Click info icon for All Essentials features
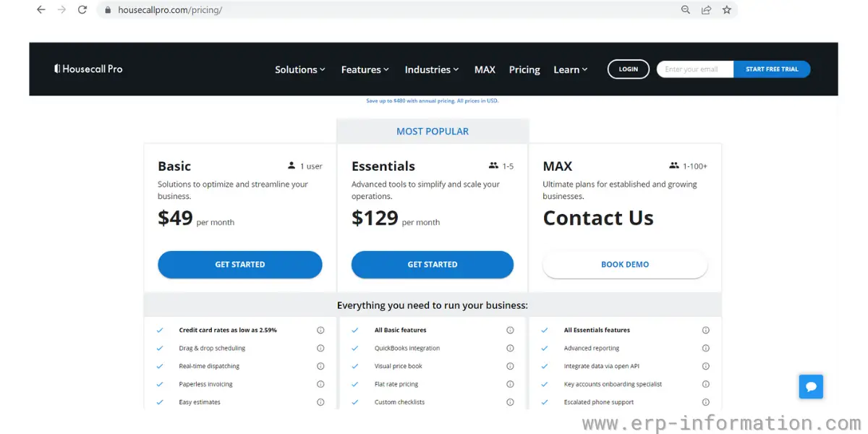 point(706,330)
